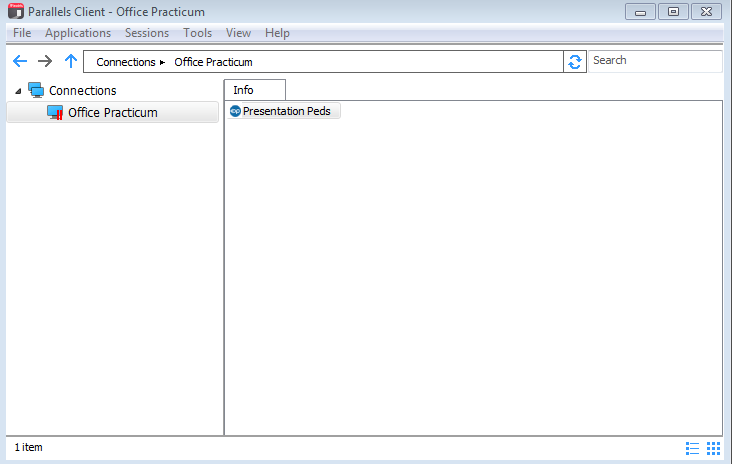Image resolution: width=732 pixels, height=464 pixels.
Task: Switch to list view in the status bar
Action: tap(692, 448)
